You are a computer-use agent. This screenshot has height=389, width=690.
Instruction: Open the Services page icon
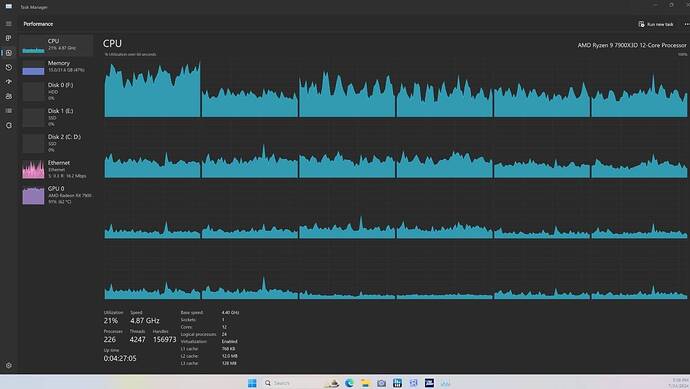pos(8,125)
